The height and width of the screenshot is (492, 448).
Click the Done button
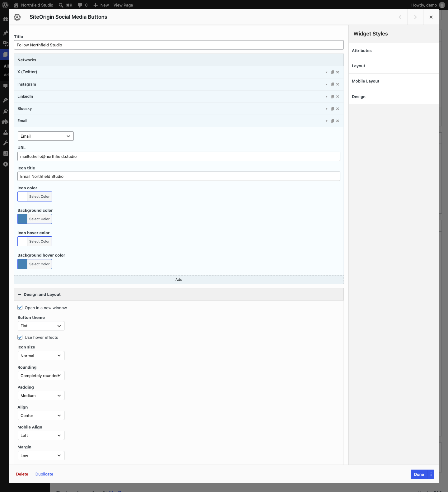(419, 474)
